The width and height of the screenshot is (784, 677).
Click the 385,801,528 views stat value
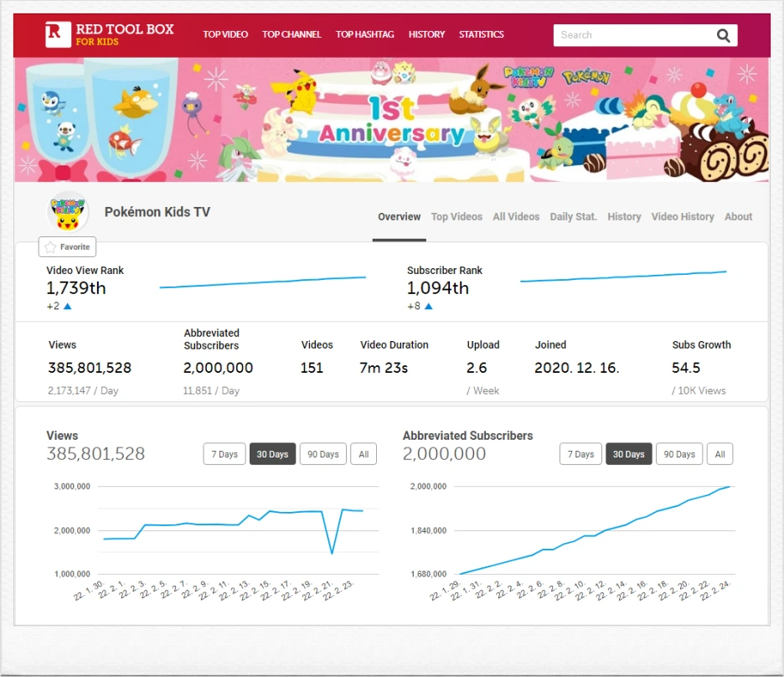(90, 368)
